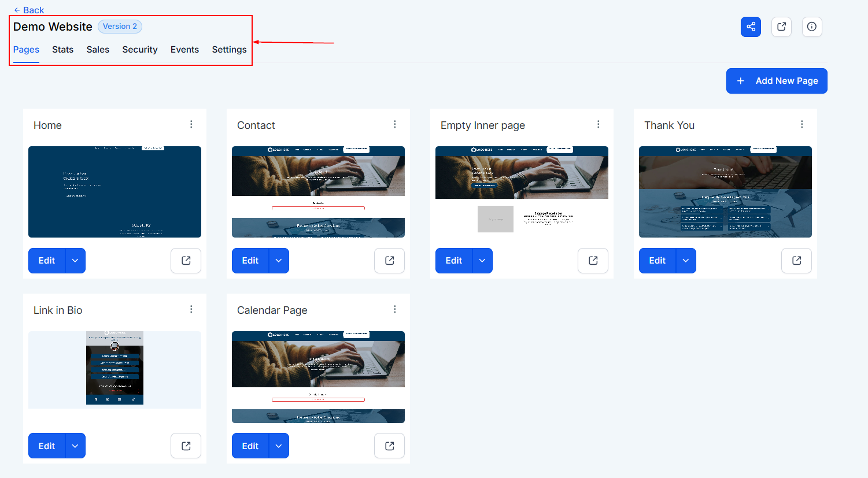Image resolution: width=868 pixels, height=478 pixels.
Task: Preview Thank You page in new window
Action: pyautogui.click(x=796, y=261)
